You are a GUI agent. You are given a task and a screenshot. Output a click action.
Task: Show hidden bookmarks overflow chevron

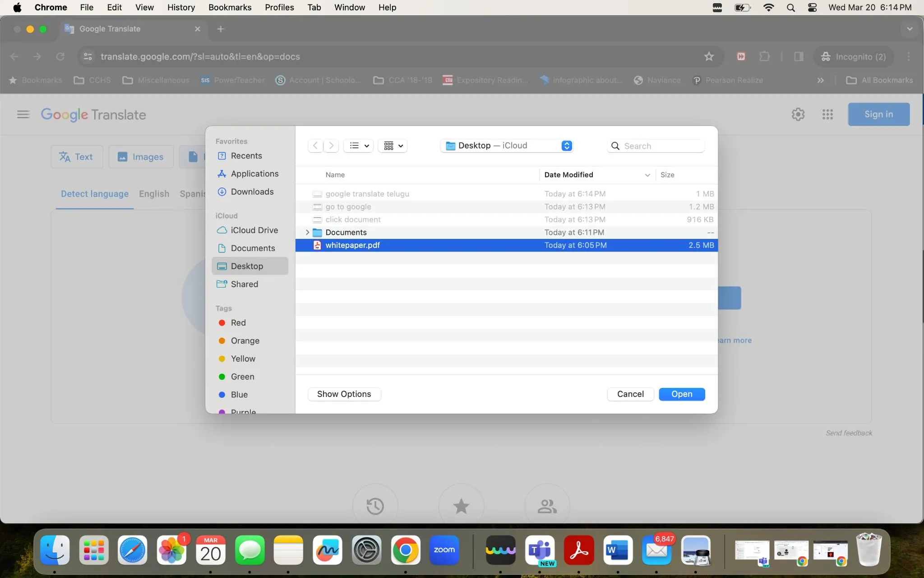coord(820,80)
